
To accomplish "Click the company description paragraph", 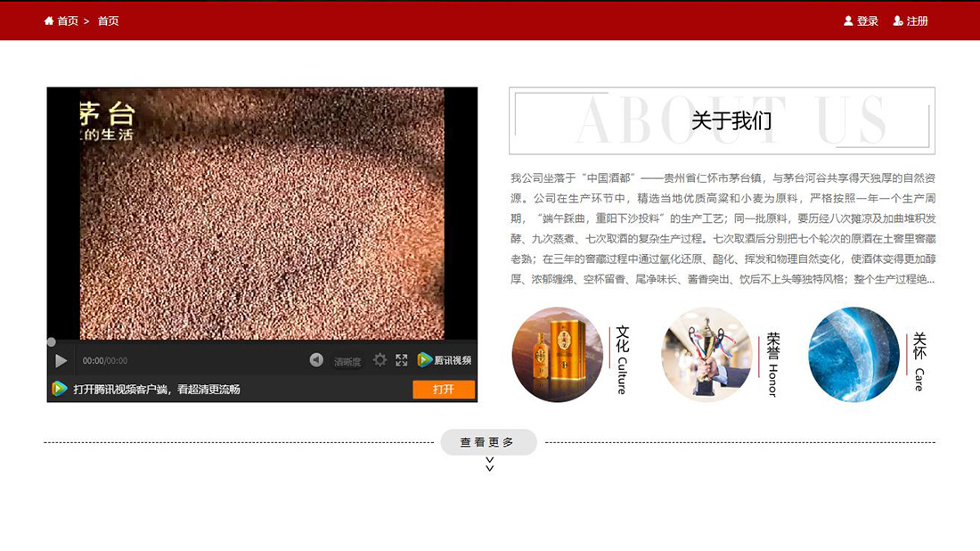I will [x=723, y=228].
